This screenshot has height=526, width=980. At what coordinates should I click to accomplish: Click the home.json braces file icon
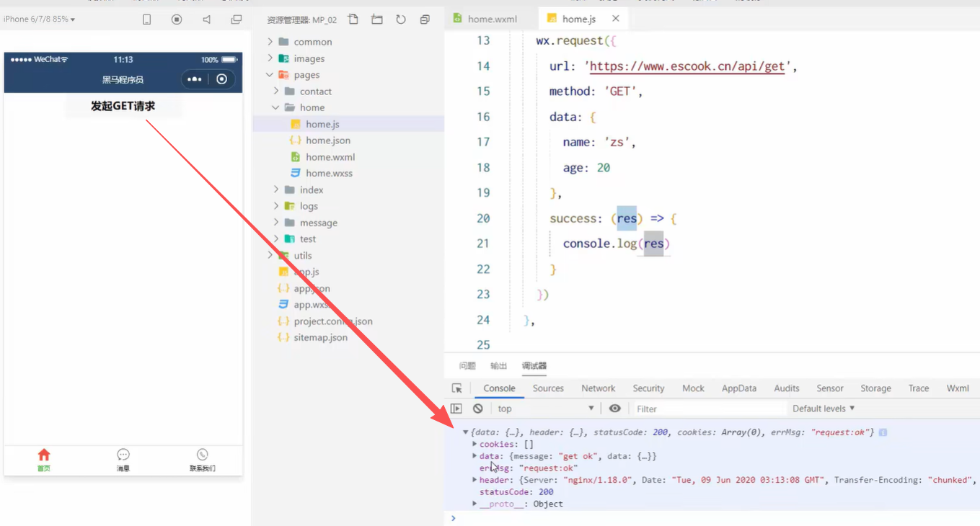click(x=295, y=141)
